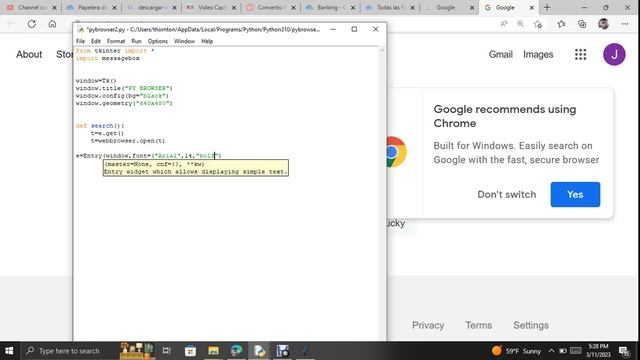Open the Gmail link
640x360 pixels.
click(500, 54)
